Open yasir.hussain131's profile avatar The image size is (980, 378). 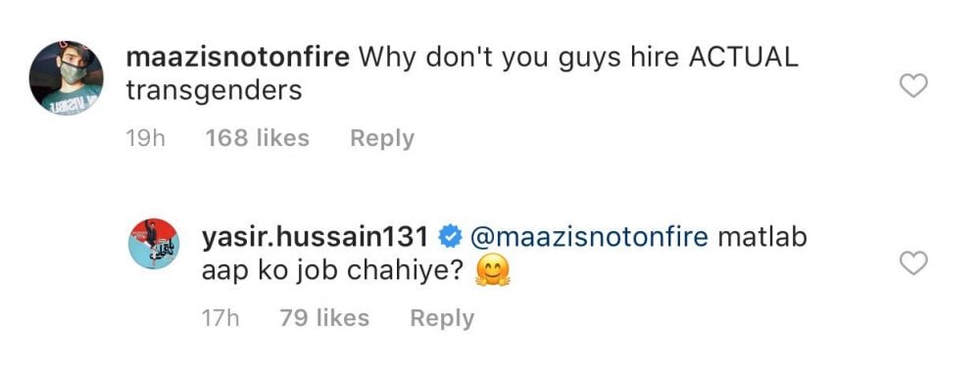tap(154, 244)
